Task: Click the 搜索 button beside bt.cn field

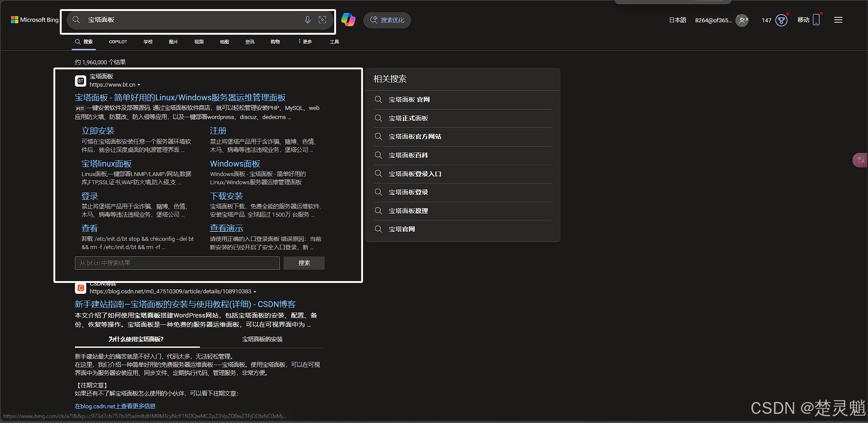Action: [304, 263]
